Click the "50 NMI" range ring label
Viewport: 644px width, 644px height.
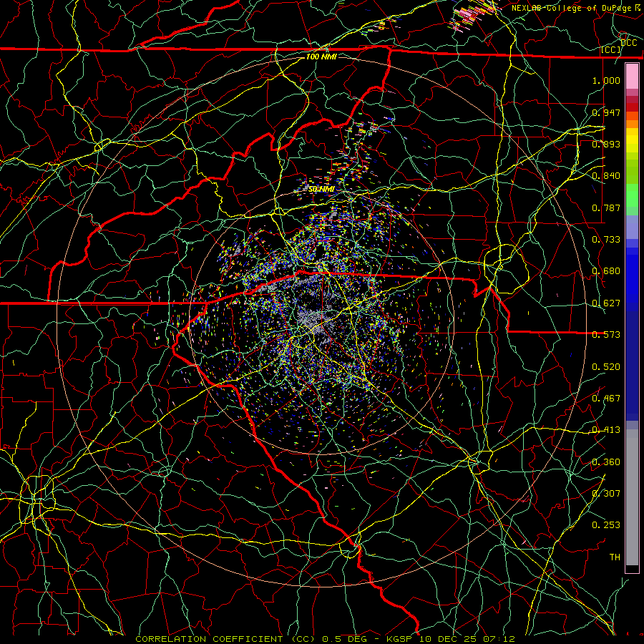[321, 190]
